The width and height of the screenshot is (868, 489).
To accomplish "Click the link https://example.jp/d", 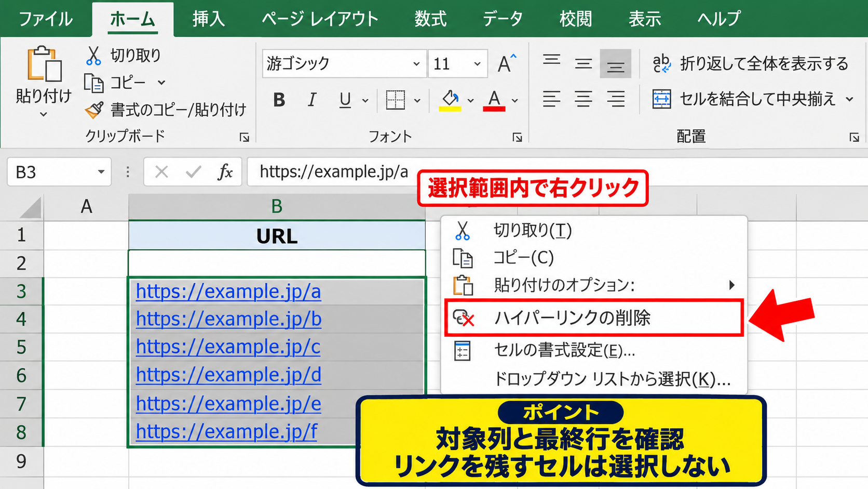I will (x=228, y=375).
